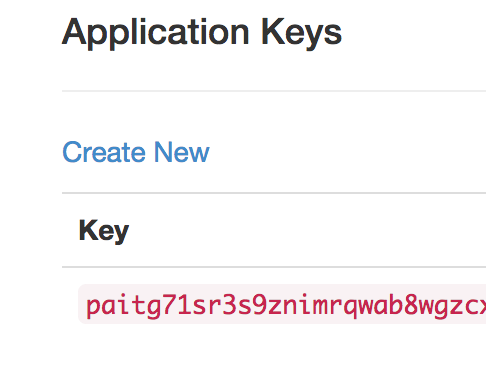Viewport: 486px width, 368px height.
Task: Click the first table row containing the key
Action: [274, 304]
